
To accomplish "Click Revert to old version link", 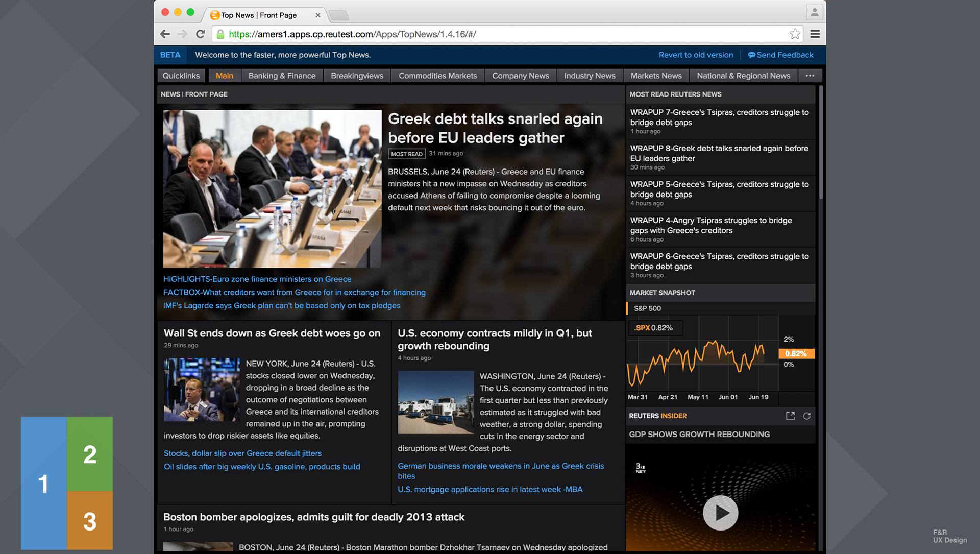I will (x=696, y=55).
